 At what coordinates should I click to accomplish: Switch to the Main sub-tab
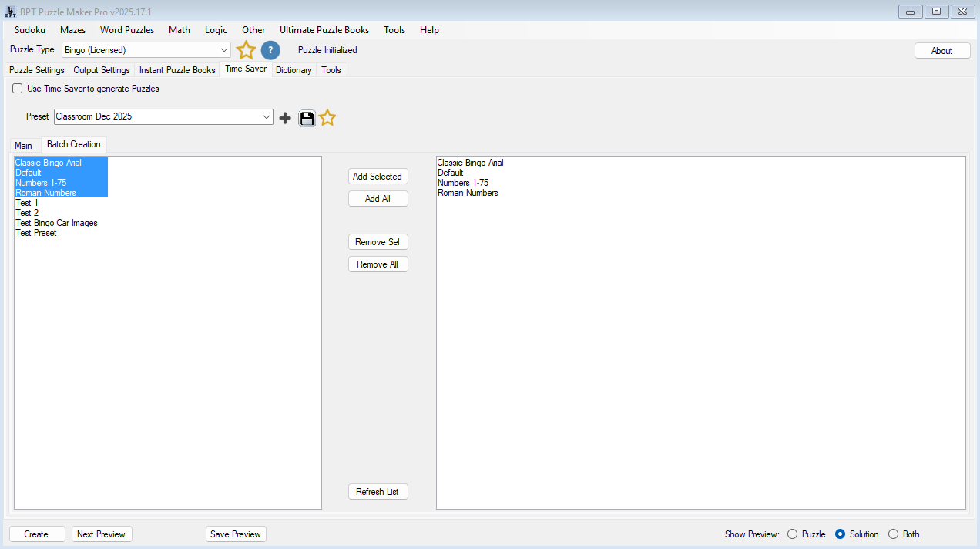[x=23, y=146]
